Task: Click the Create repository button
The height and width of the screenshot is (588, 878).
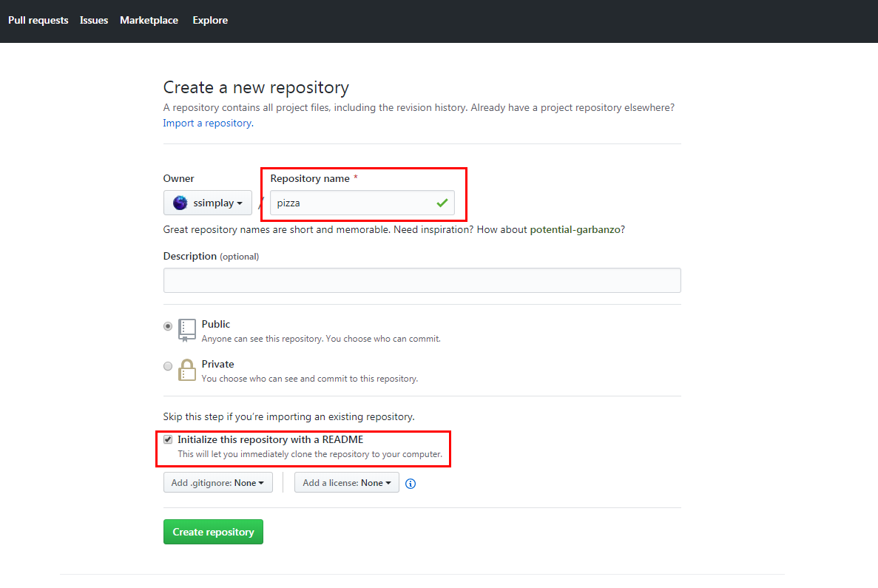Action: click(213, 532)
